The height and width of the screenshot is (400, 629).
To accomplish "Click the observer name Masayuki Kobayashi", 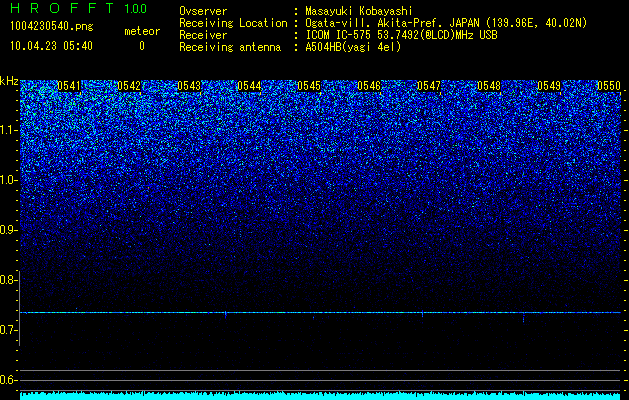I will 359,11.
